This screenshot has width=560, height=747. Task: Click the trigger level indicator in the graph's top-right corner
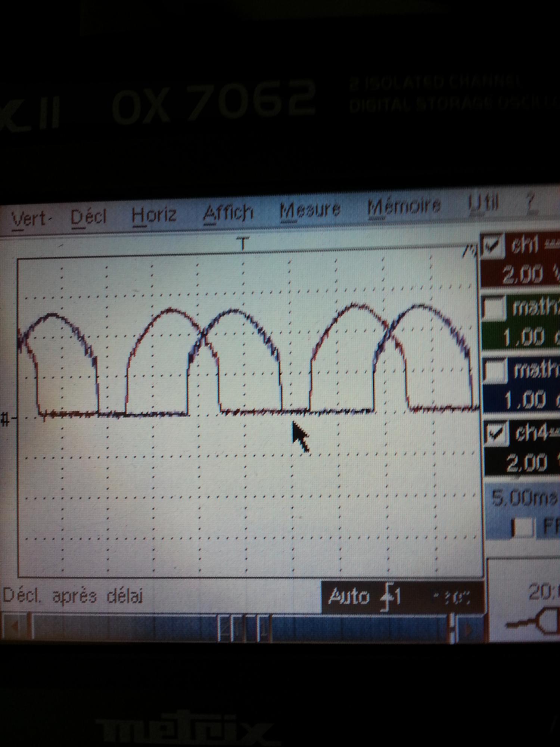tap(470, 252)
